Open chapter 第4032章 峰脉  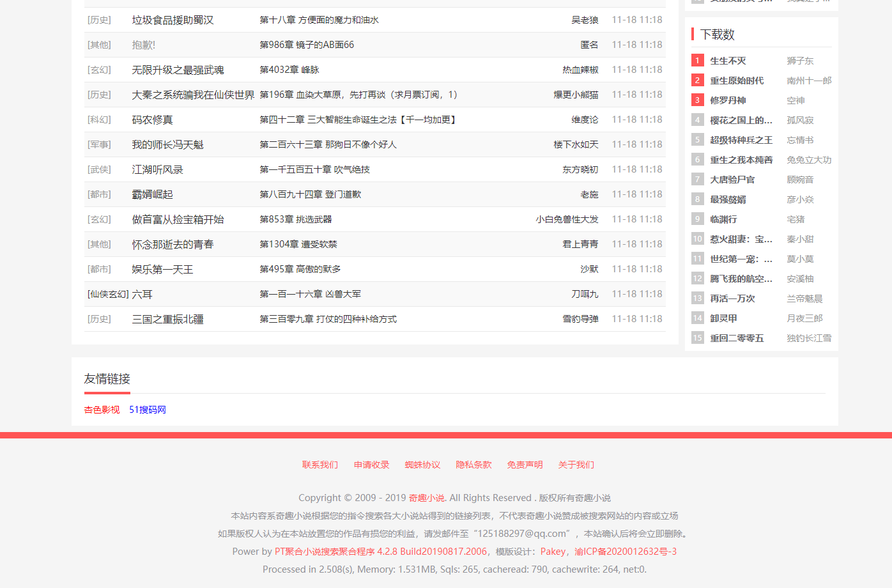(289, 70)
